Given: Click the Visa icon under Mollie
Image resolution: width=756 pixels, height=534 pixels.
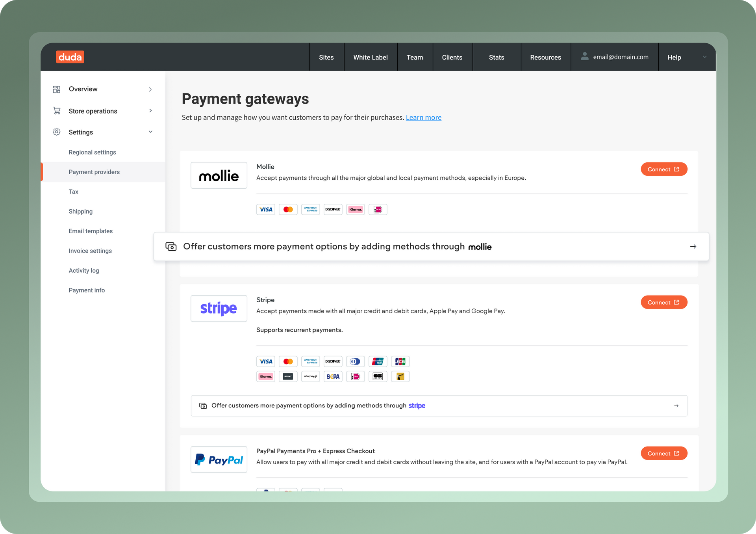Looking at the screenshot, I should [266, 210].
